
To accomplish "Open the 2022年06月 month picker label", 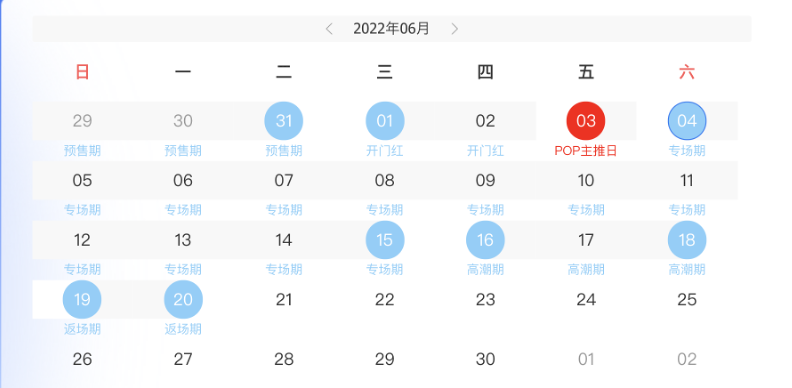I will click(391, 29).
